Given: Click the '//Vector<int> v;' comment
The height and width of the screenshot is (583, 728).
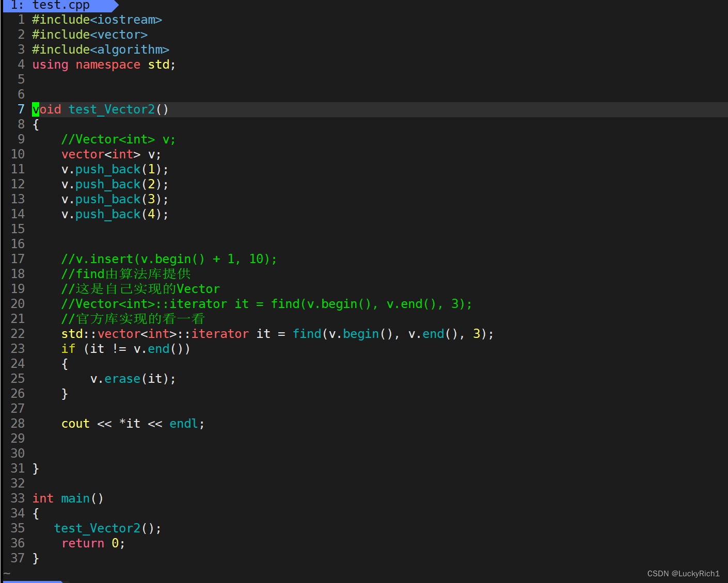Looking at the screenshot, I should [x=118, y=139].
